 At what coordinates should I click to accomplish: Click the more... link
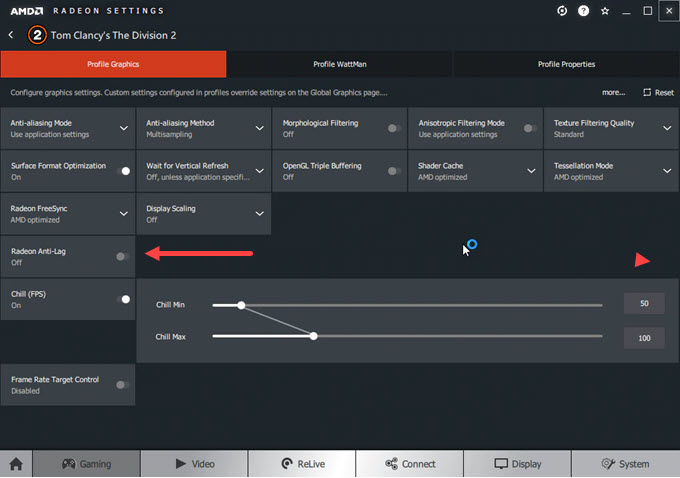pyautogui.click(x=613, y=92)
